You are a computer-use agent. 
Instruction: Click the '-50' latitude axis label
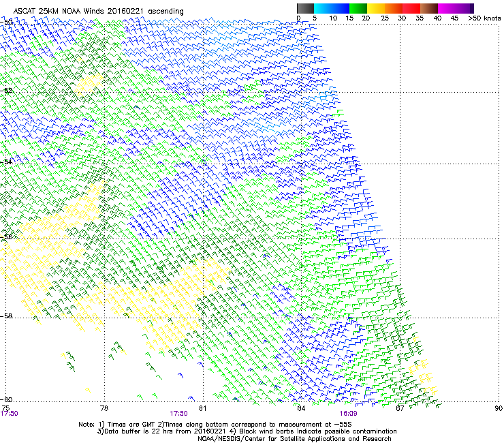coord(7,22)
